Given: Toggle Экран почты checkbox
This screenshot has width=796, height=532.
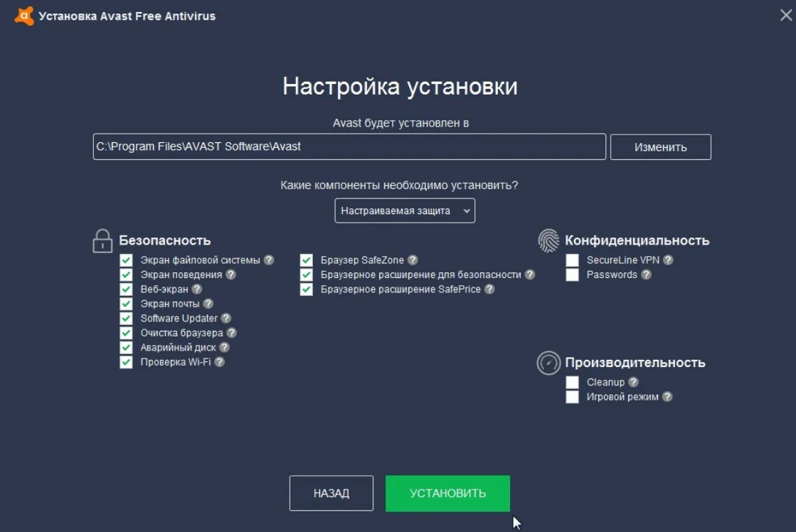Looking at the screenshot, I should click(x=126, y=304).
